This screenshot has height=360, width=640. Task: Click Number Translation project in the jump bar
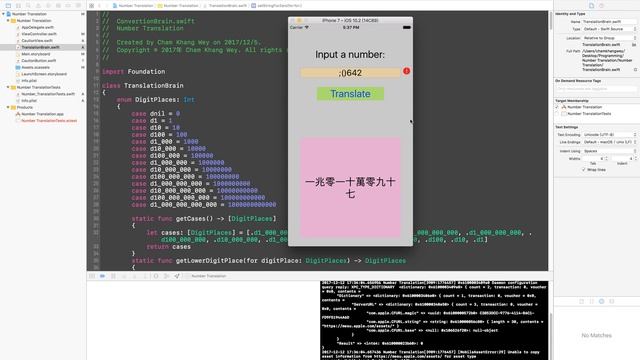pos(133,6)
